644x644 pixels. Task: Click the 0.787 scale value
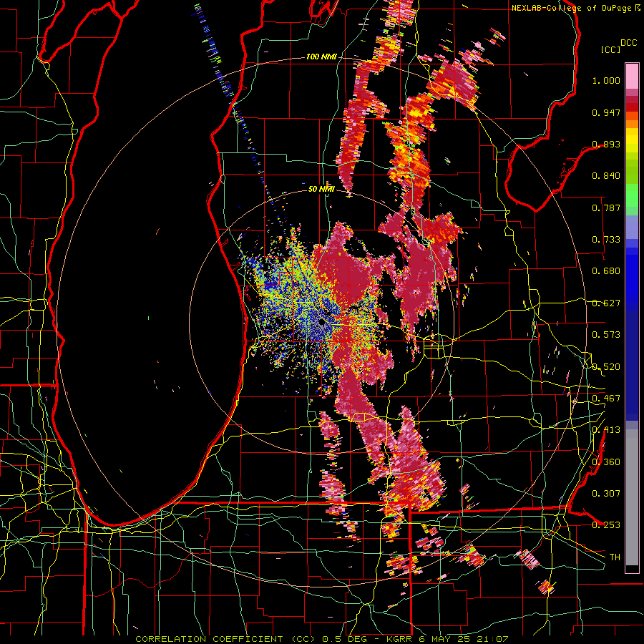606,208
